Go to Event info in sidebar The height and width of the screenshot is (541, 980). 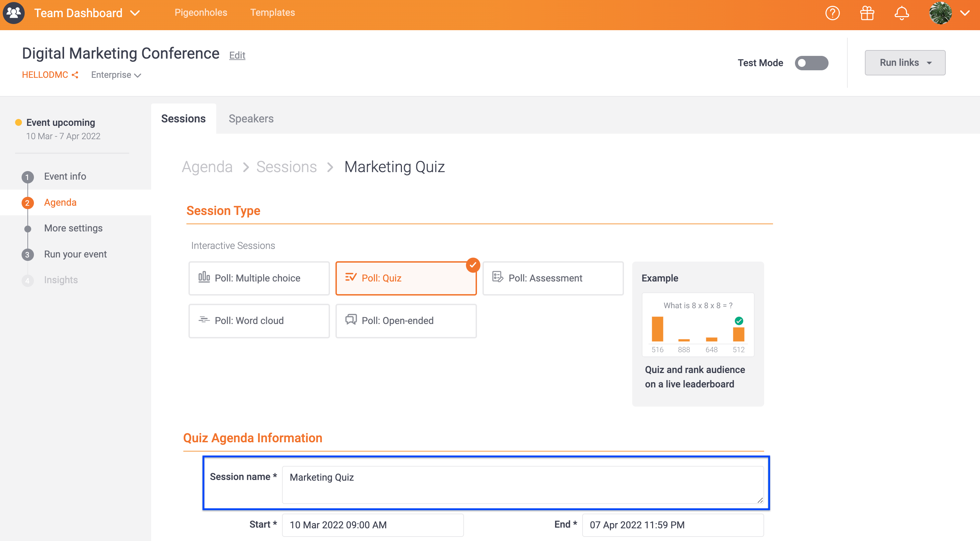65,177
